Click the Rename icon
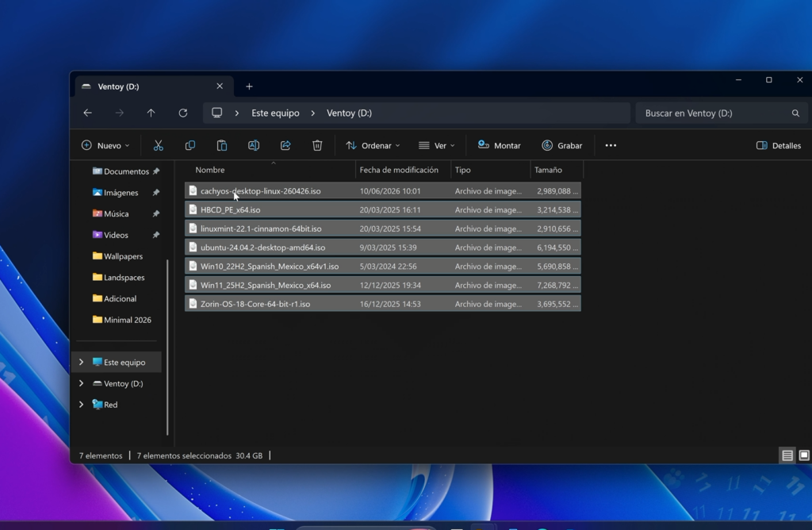Viewport: 812px width, 530px height. click(254, 145)
